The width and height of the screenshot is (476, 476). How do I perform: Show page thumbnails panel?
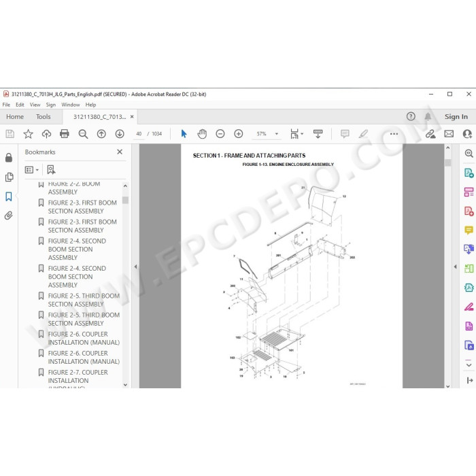pyautogui.click(x=9, y=177)
